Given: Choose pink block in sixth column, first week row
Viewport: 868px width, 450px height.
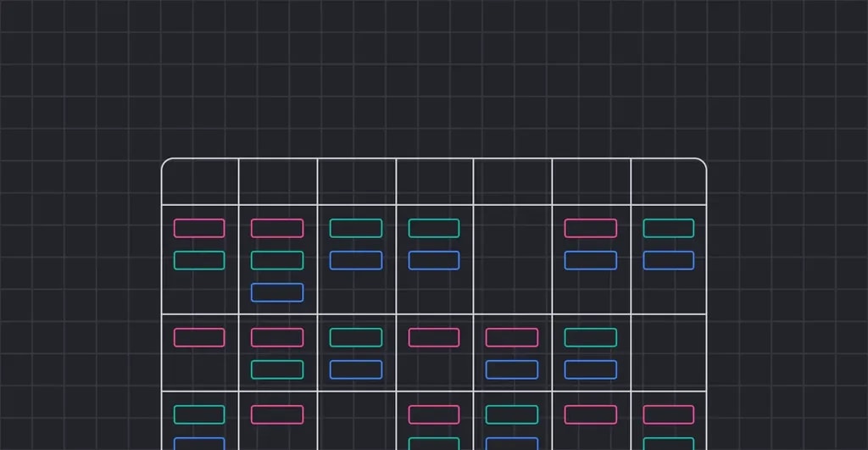Looking at the screenshot, I should point(591,228).
